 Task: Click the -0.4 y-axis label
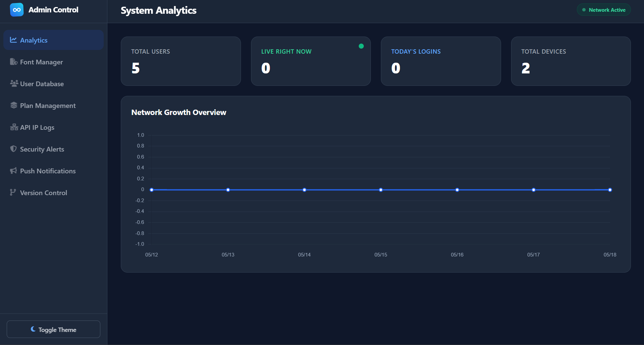(x=140, y=211)
